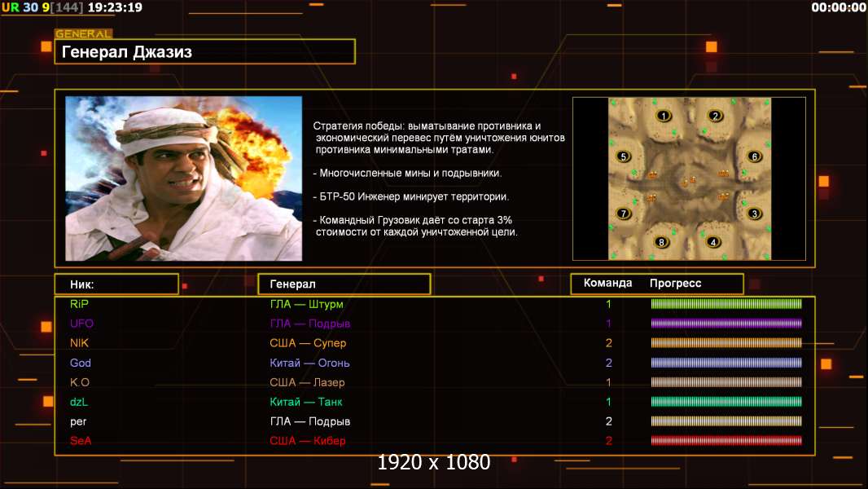Click the "Генерал Джазиз" title field

205,51
